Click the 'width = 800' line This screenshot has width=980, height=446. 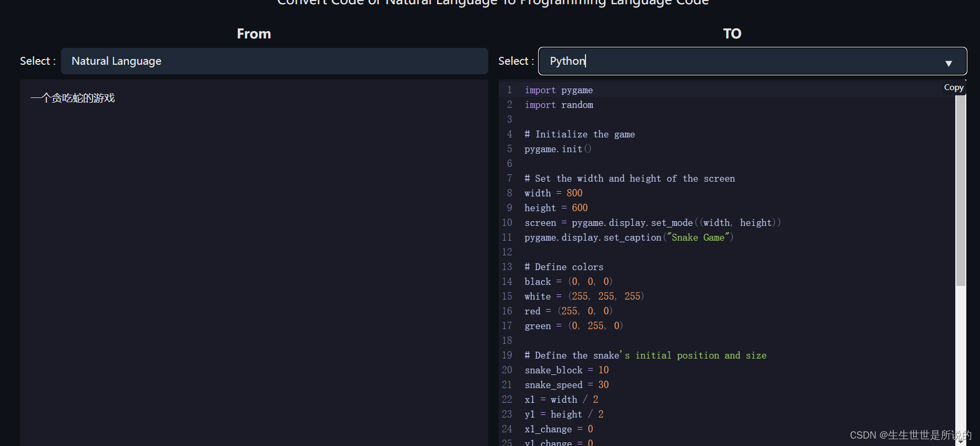[x=553, y=193]
